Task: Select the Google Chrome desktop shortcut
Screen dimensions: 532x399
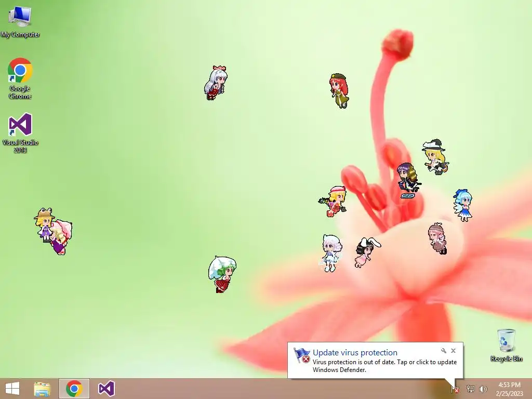Action: (x=20, y=78)
